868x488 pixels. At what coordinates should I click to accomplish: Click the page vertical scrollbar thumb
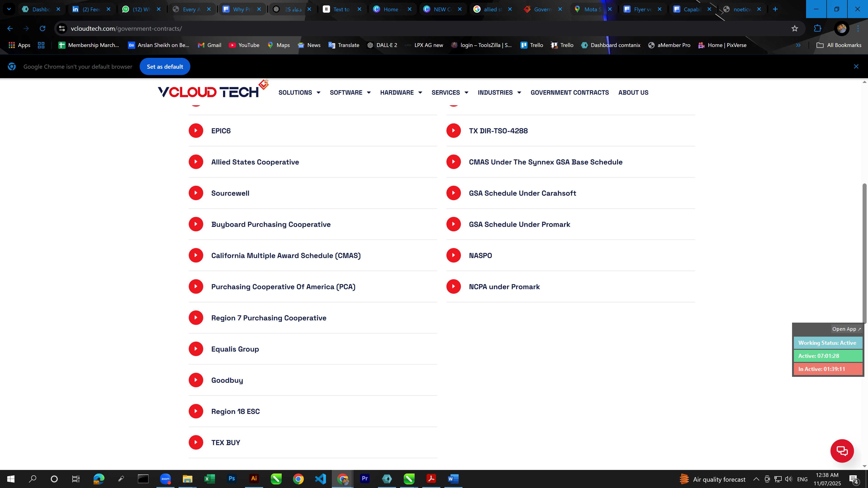click(864, 253)
